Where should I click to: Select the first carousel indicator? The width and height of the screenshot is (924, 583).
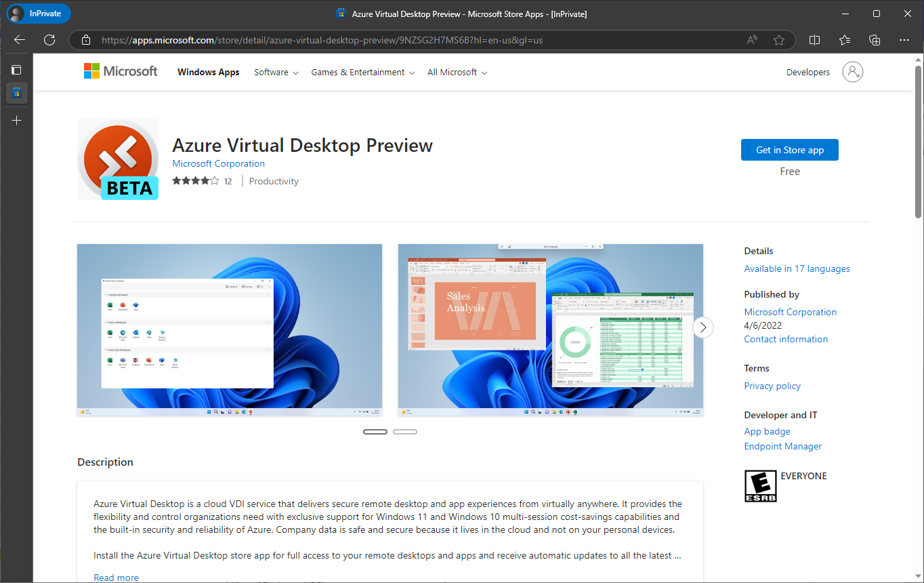[375, 432]
